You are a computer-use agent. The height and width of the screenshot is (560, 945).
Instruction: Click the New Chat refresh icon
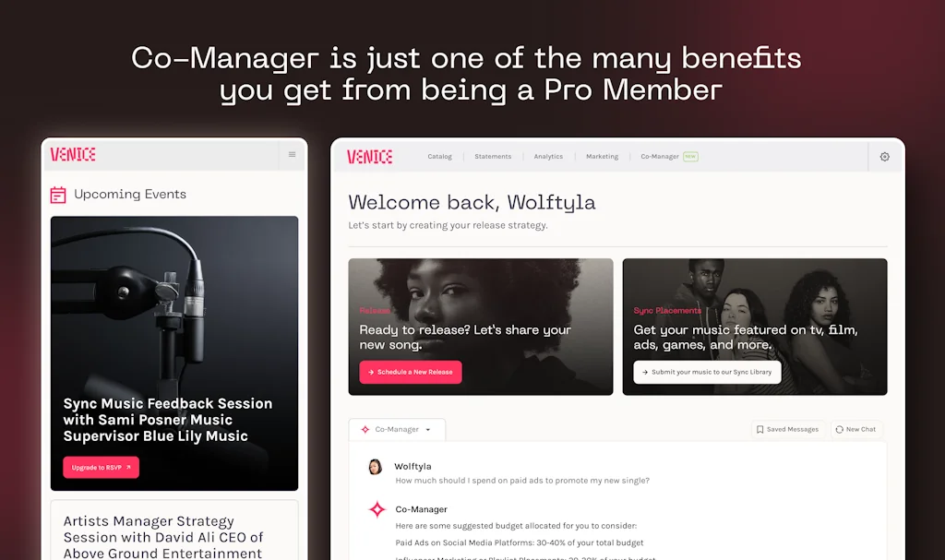point(840,429)
